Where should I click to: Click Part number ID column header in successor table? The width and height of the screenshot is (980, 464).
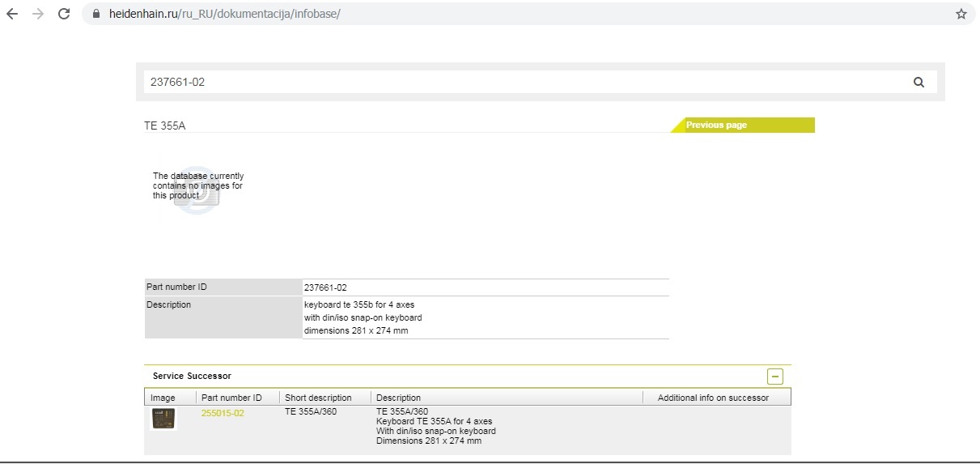click(x=231, y=398)
